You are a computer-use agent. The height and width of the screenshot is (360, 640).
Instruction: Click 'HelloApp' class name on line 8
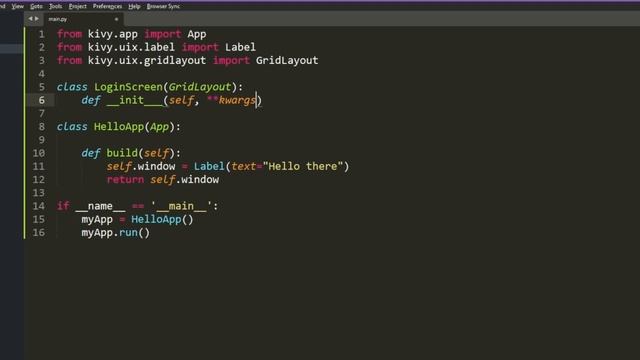[119, 127]
